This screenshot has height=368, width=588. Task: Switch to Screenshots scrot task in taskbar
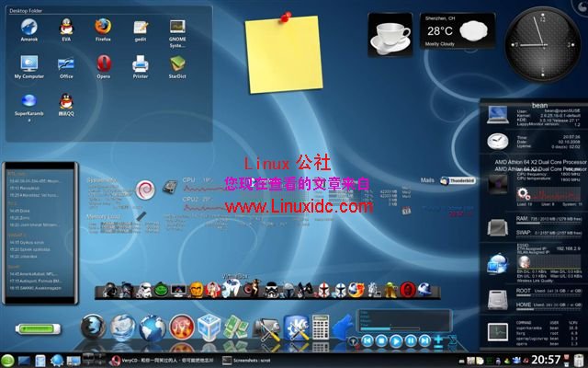tap(245, 361)
